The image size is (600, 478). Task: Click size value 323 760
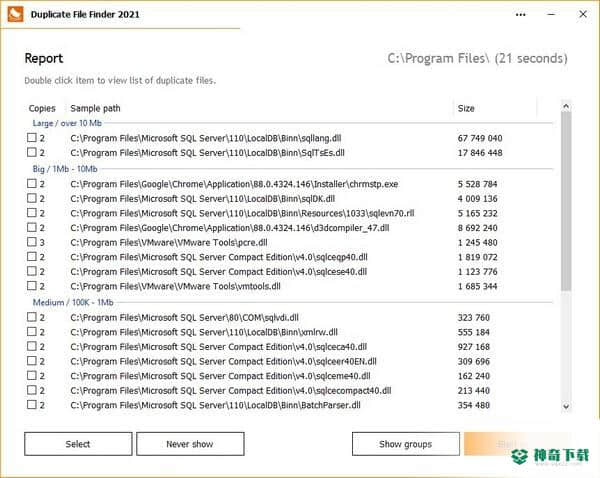pyautogui.click(x=473, y=317)
